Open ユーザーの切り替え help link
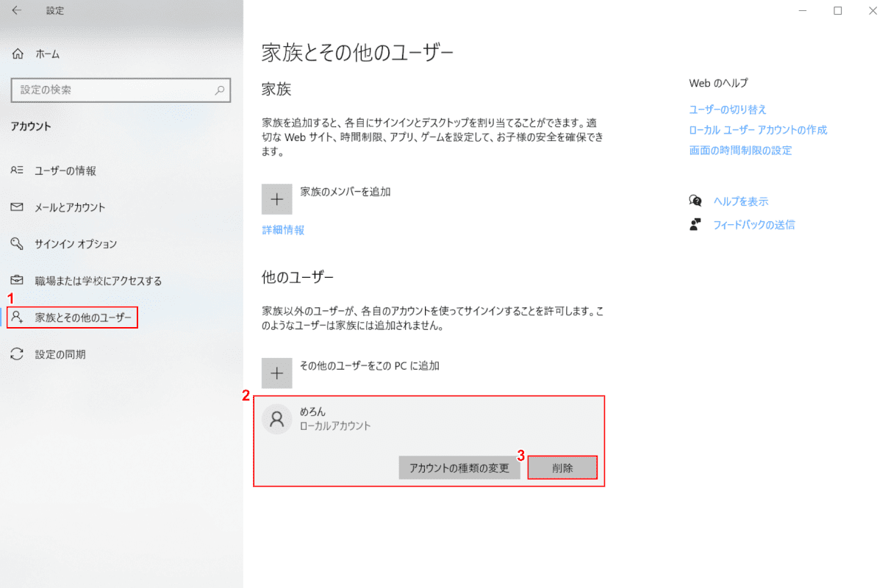 (728, 110)
